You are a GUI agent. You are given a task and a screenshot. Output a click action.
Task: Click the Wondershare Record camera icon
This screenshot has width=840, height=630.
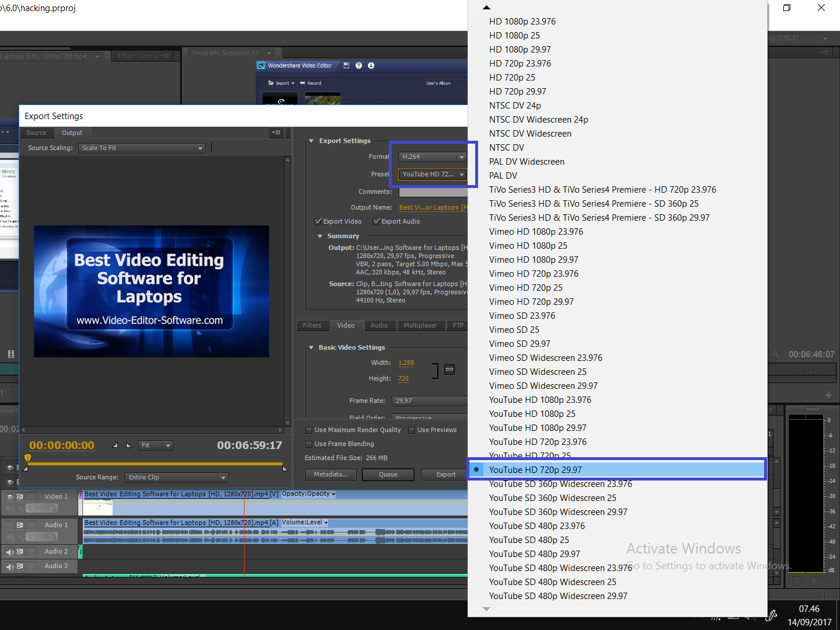302,83
